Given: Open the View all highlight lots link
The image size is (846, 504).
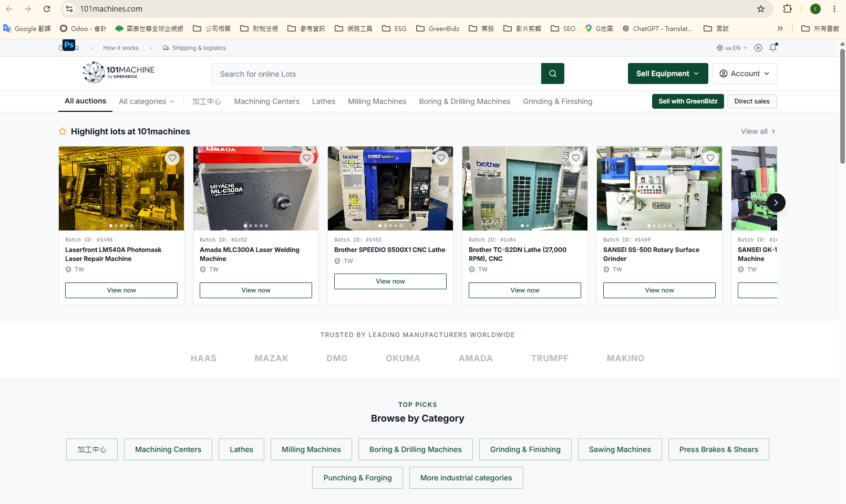Looking at the screenshot, I should click(758, 131).
